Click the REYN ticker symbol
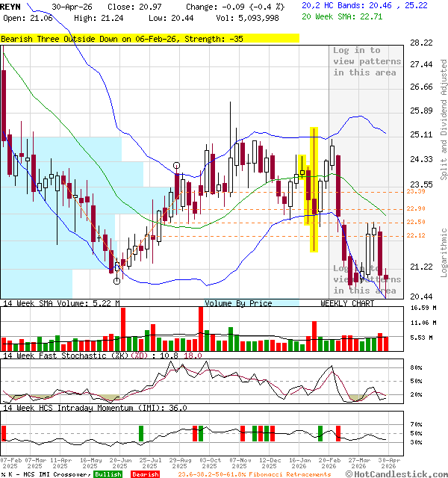 pos(10,6)
